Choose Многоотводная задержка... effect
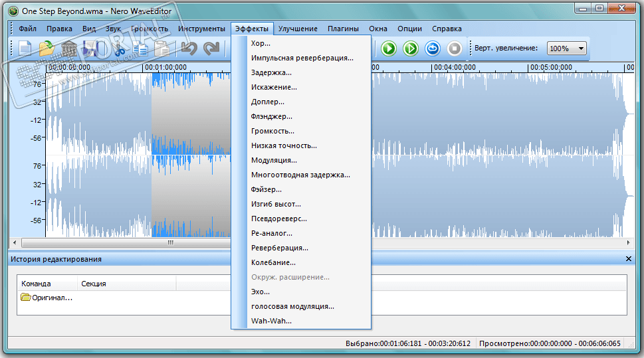This screenshot has width=644, height=358. click(301, 175)
